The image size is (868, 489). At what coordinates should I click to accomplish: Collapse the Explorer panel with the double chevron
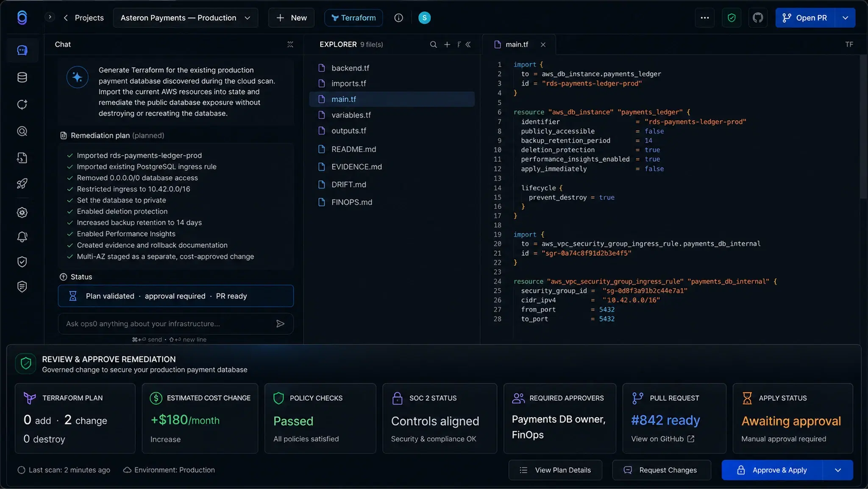click(x=468, y=45)
